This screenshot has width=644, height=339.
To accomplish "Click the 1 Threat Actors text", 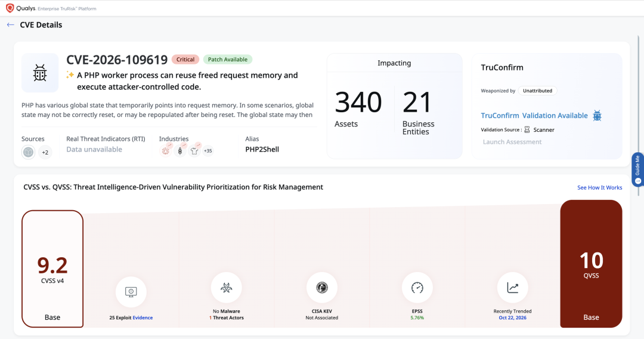I will coord(227,318).
